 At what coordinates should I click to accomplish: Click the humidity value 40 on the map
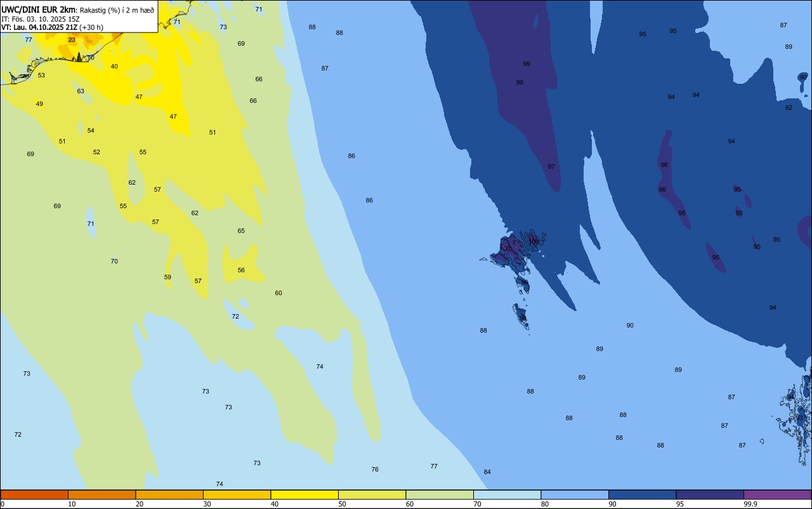(114, 66)
